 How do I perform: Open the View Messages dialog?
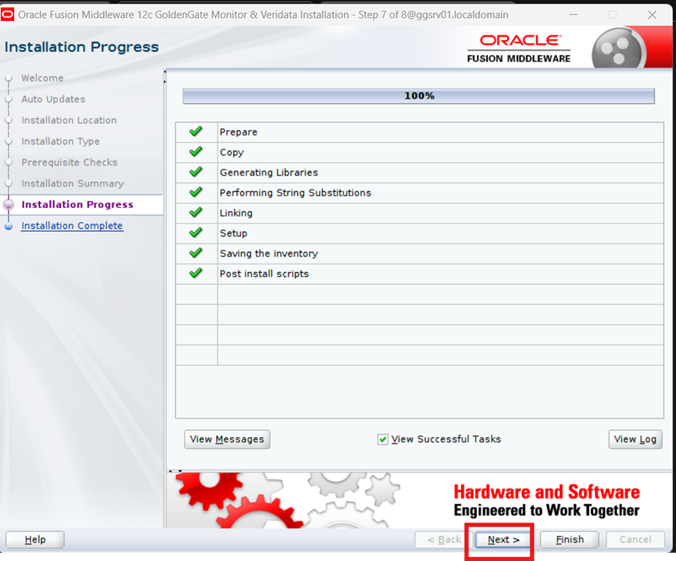click(227, 439)
